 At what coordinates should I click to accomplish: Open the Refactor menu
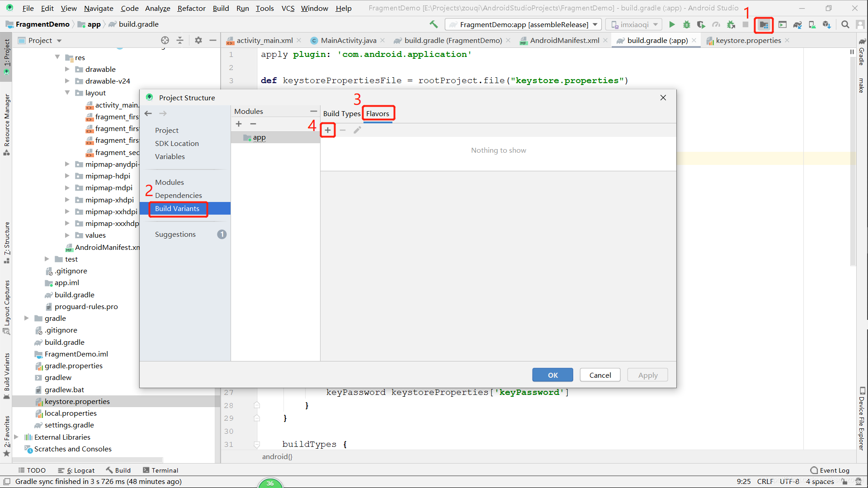191,8
